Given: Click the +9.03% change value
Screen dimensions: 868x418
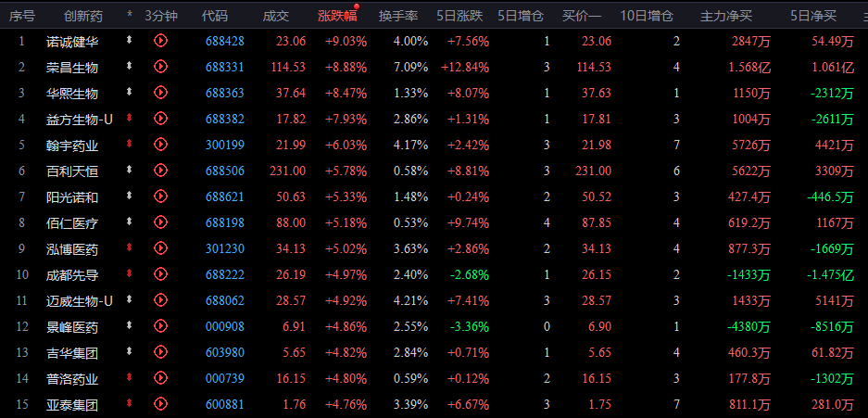Looking at the screenshot, I should (x=346, y=41).
